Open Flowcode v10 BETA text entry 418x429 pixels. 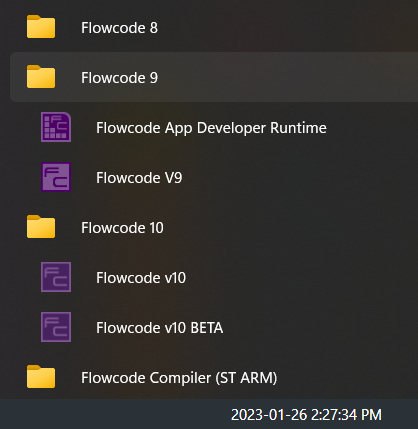coord(160,328)
